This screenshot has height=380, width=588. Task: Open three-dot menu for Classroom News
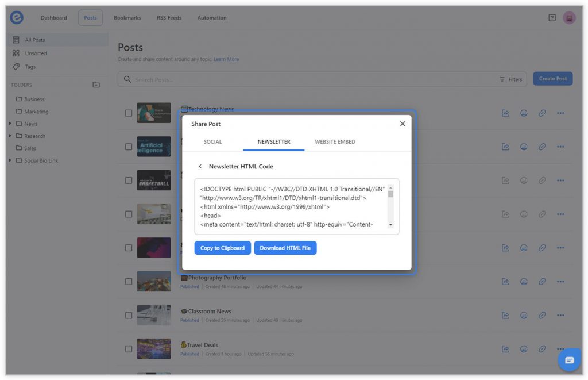(x=560, y=315)
